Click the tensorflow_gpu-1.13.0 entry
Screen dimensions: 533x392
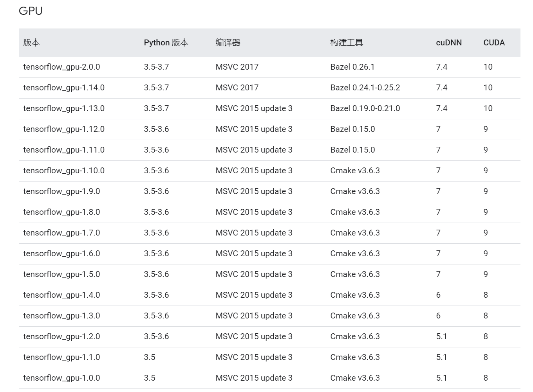pyautogui.click(x=64, y=108)
